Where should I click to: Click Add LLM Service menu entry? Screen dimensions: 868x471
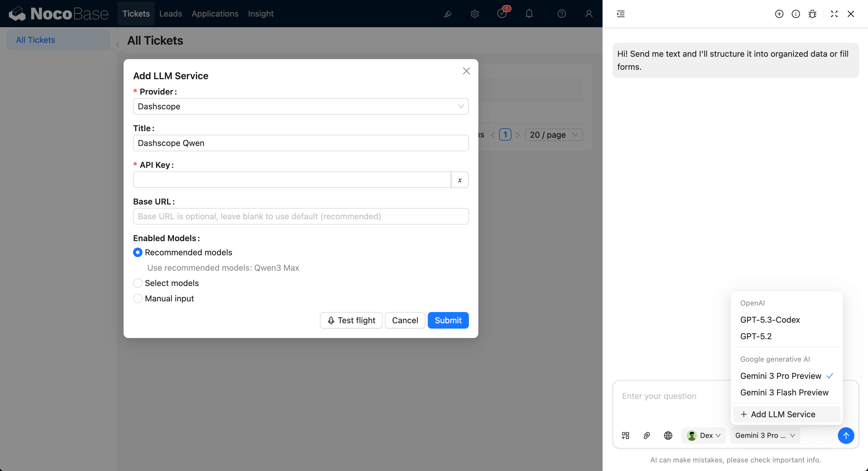[x=783, y=415]
